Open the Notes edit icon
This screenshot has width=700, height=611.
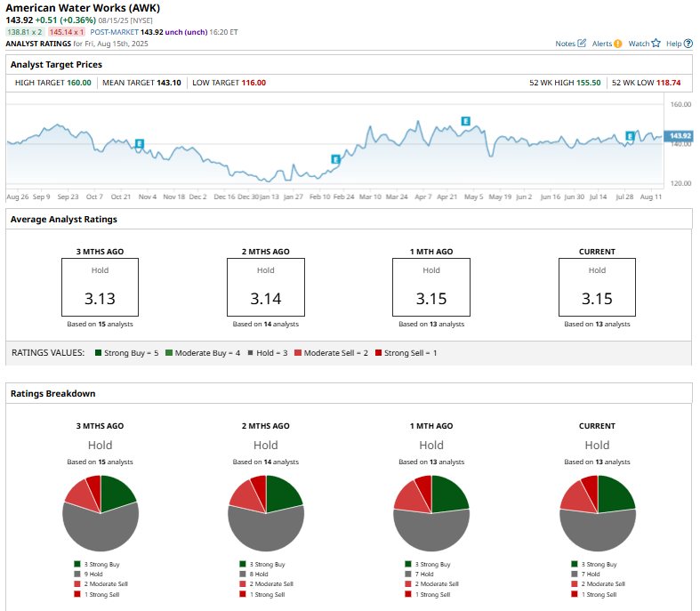pos(582,44)
